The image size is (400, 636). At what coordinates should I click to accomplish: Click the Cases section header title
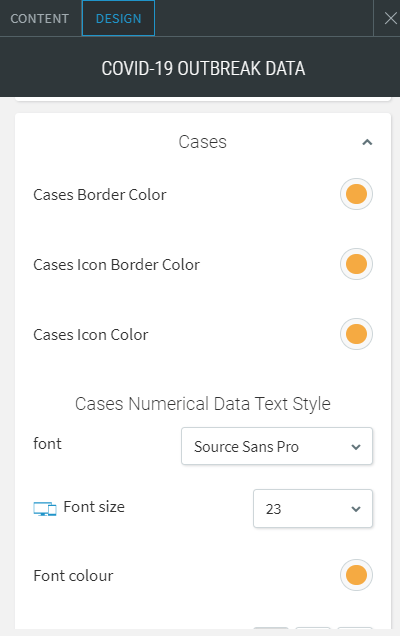point(202,142)
